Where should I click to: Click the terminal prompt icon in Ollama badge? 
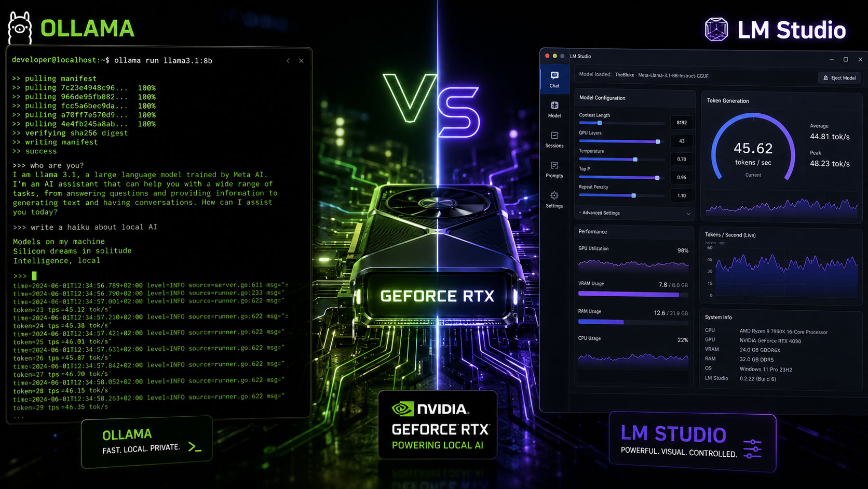(195, 446)
